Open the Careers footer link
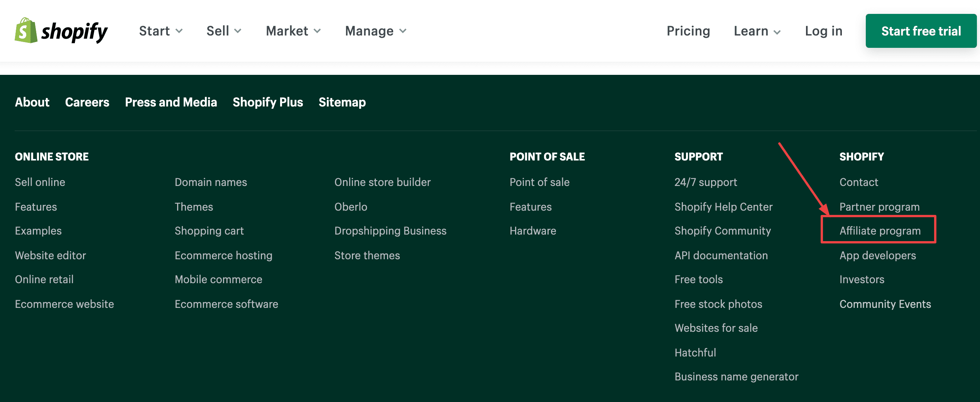Viewport: 980px width, 402px height. [x=87, y=102]
